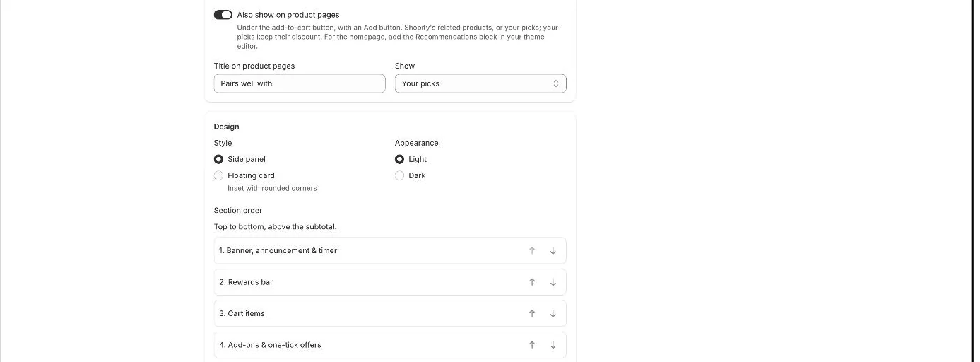980x362 pixels.
Task: Click the 3. Cart items row
Action: 390,313
